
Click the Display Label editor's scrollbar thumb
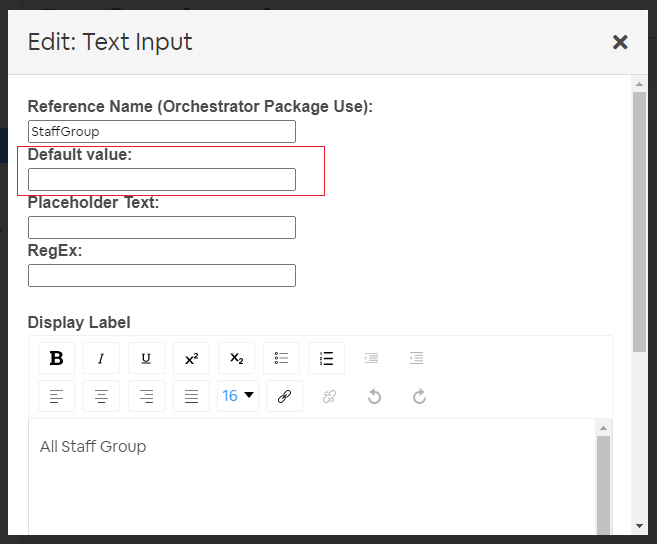603,485
